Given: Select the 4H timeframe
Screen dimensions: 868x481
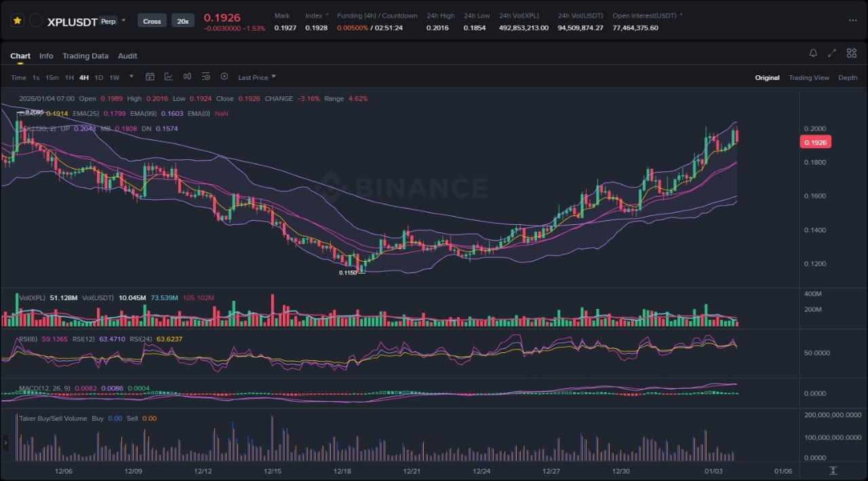Looking at the screenshot, I should [x=84, y=77].
